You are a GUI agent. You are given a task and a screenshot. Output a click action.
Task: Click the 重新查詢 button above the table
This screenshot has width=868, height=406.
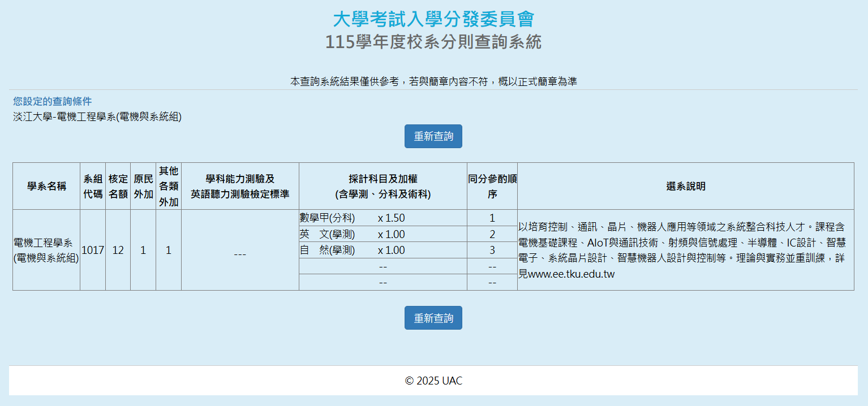coord(433,136)
